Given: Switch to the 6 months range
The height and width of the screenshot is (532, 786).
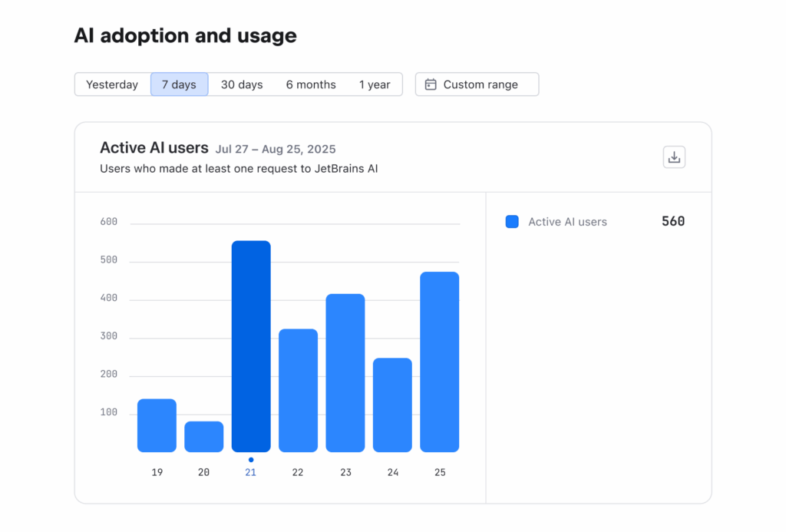Looking at the screenshot, I should (x=311, y=84).
